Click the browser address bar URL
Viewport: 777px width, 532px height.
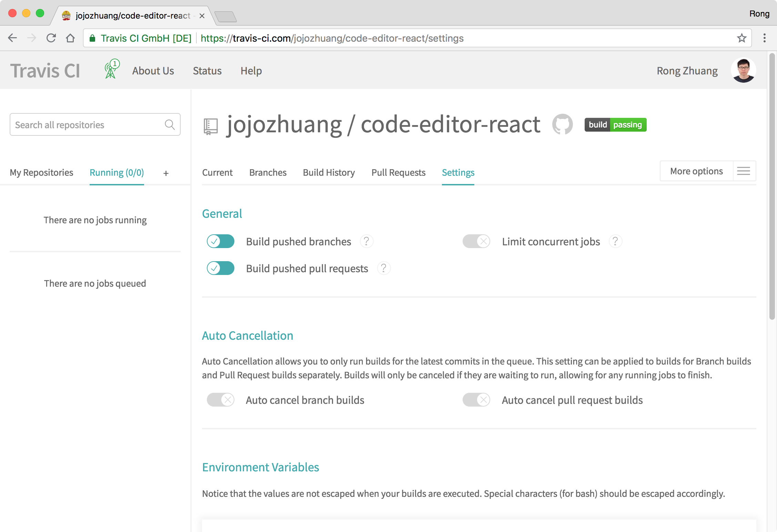coord(332,38)
